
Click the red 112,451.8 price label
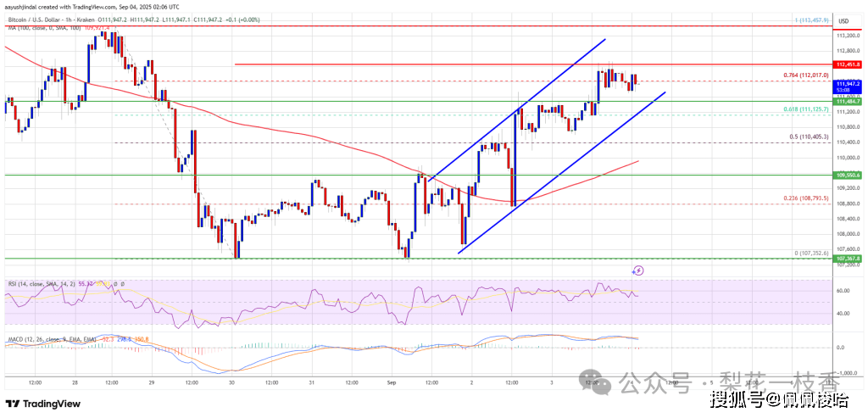click(x=848, y=64)
